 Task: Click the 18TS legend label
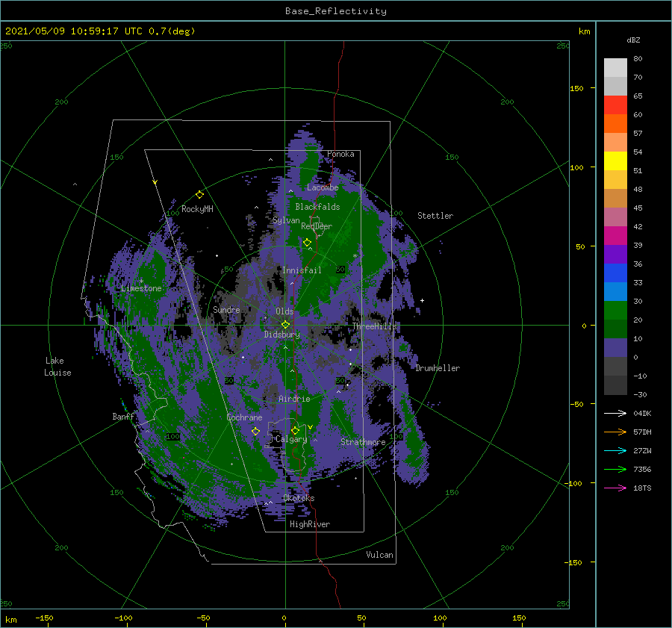[x=642, y=488]
